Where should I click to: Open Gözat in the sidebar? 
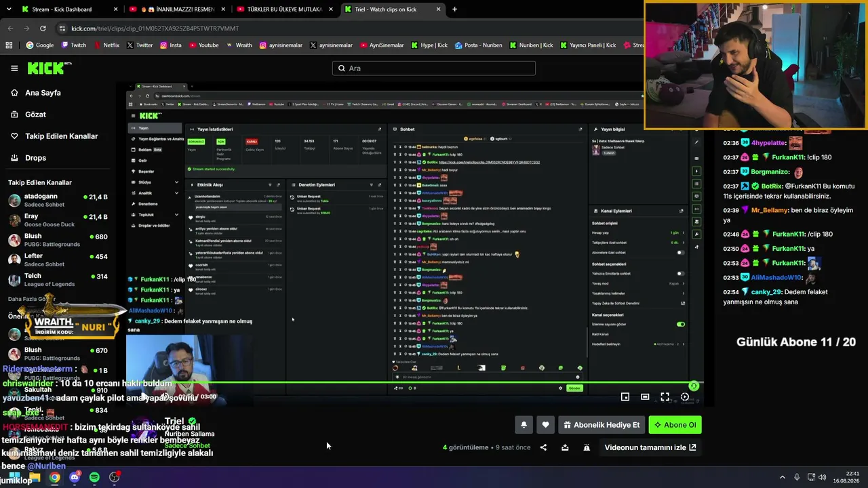coord(35,115)
